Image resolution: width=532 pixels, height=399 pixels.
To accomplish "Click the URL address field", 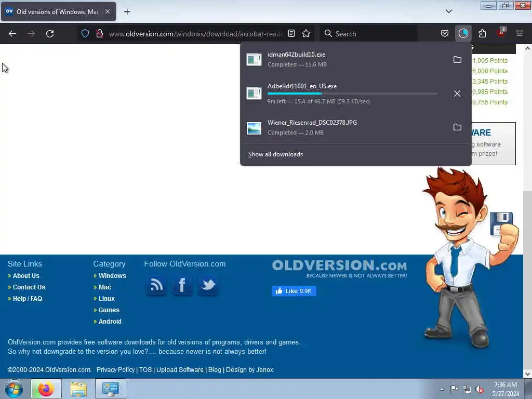I will [x=195, y=34].
